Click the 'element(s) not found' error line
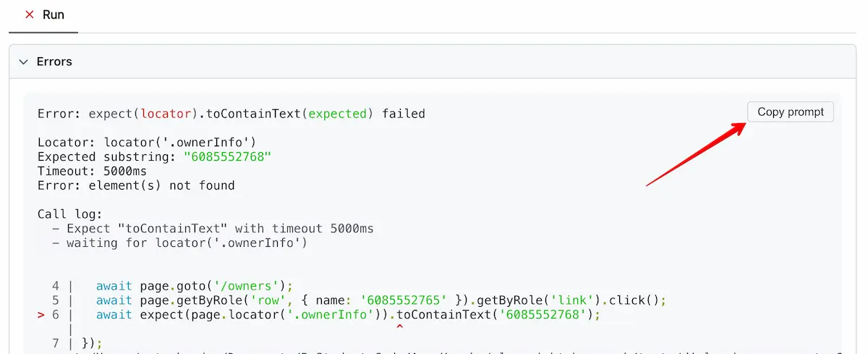The image size is (868, 354). click(136, 185)
